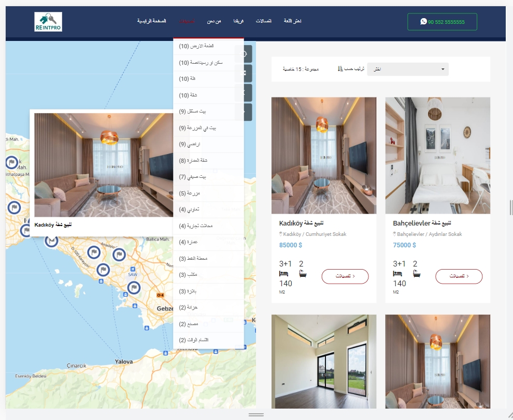Click the SAW airport plane icon

[133, 269]
